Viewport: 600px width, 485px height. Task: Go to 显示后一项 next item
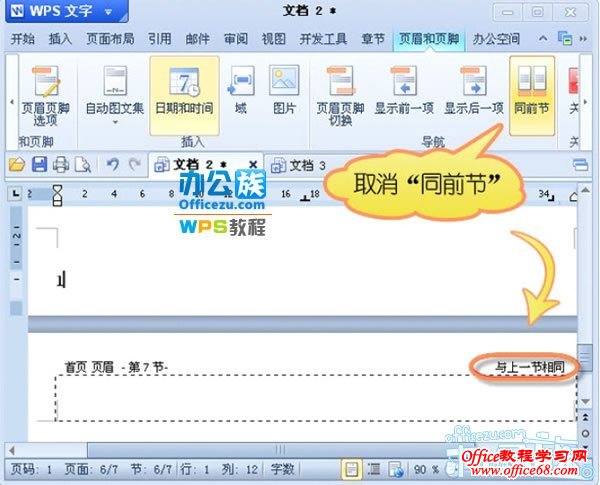click(474, 92)
